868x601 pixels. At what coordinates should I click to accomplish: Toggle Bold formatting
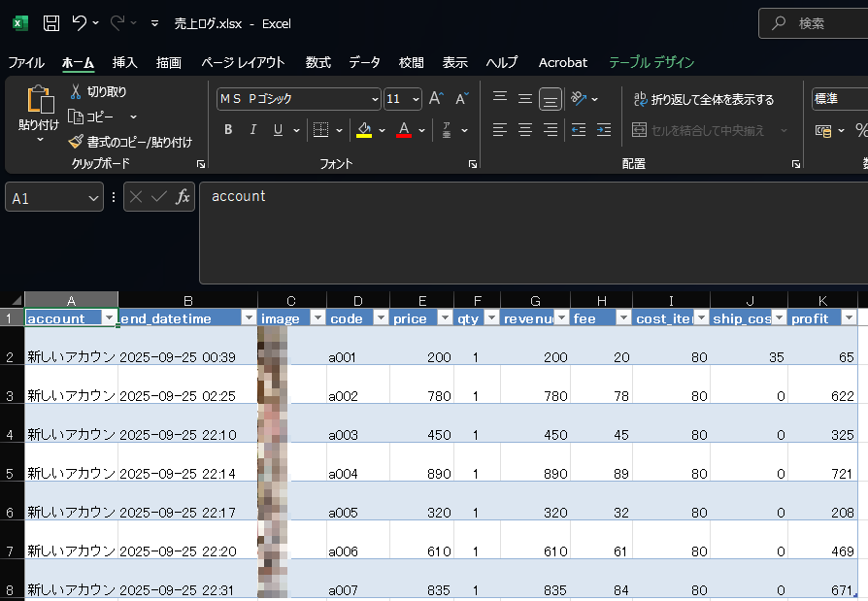pos(228,130)
